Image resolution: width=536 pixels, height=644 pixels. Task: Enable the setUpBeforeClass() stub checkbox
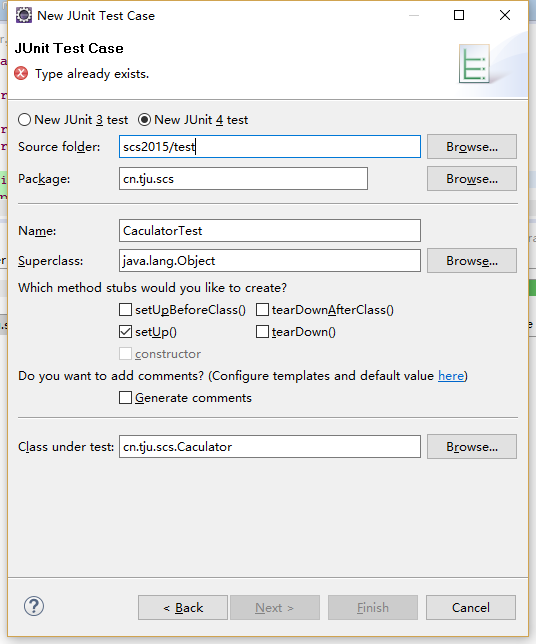click(125, 309)
